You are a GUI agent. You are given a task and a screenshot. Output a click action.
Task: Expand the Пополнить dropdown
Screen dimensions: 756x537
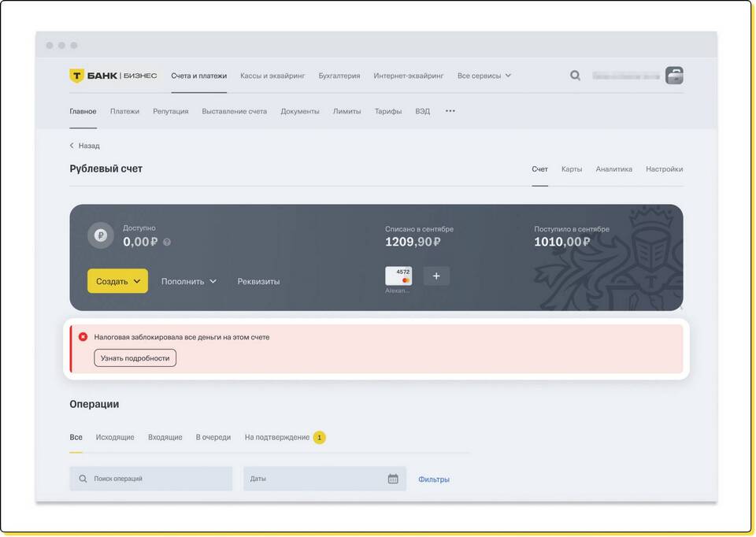click(188, 281)
